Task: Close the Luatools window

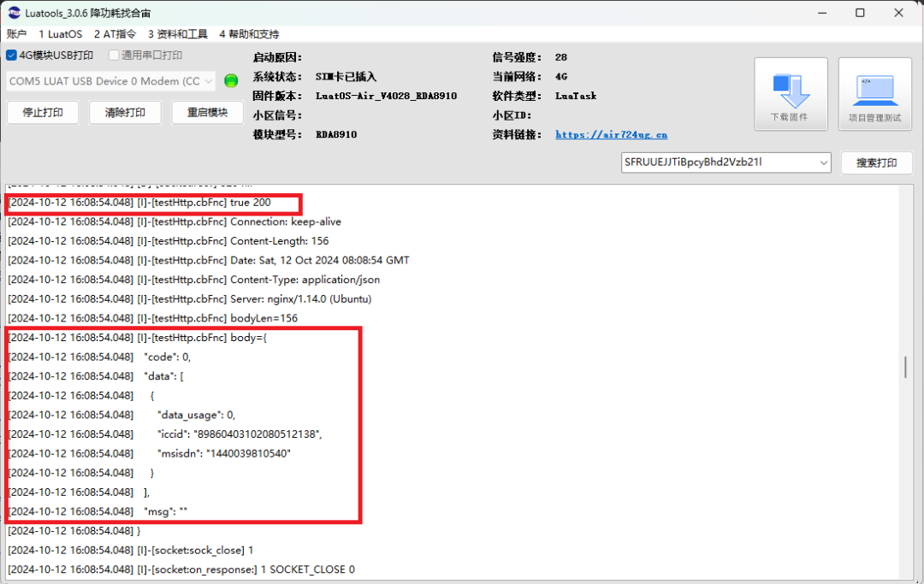Action: (x=899, y=13)
